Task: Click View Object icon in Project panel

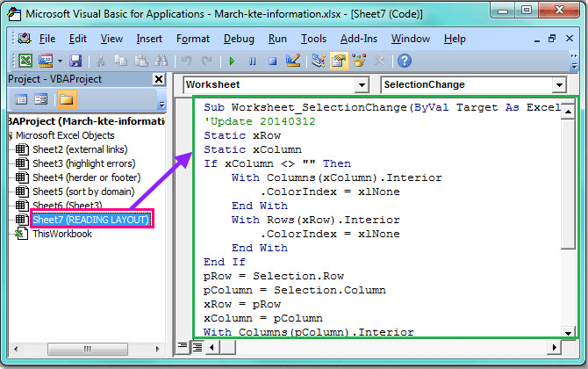Action: tap(40, 100)
